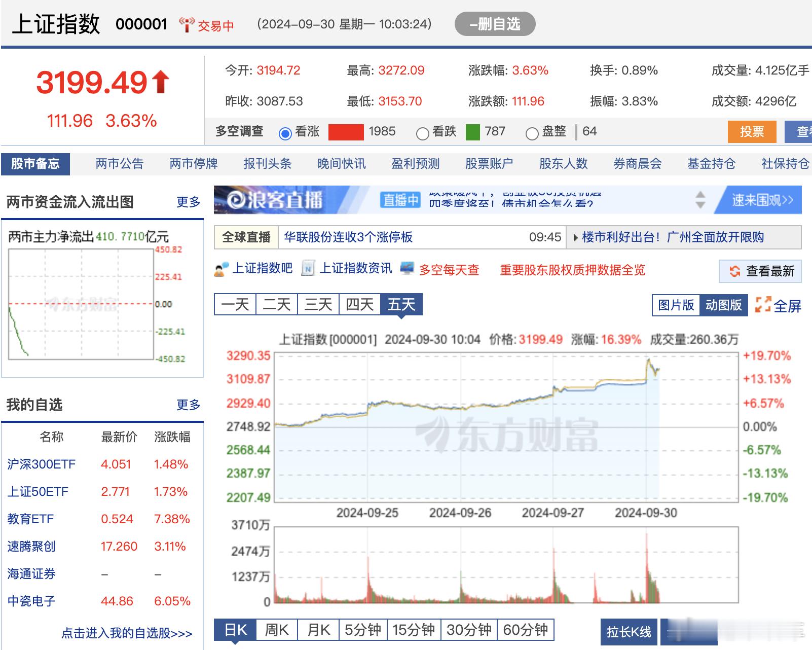Click 更多 next to 两市资金流入流出图
Screen dimensions: 812x650
pyautogui.click(x=189, y=202)
